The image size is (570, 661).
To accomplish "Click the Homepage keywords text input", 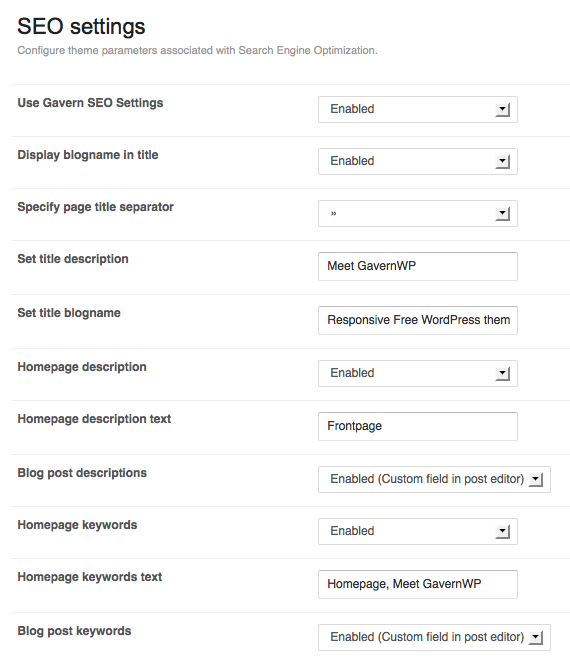I will 418,584.
